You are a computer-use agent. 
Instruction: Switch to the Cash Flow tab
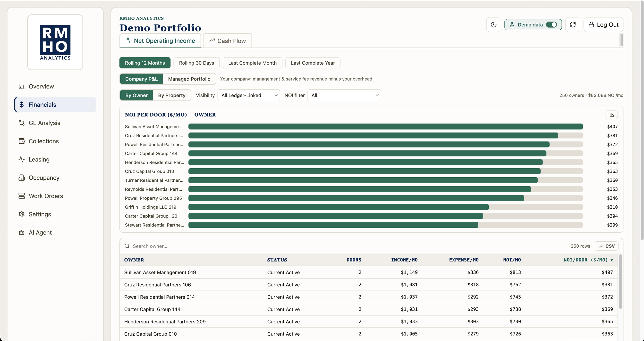click(227, 41)
